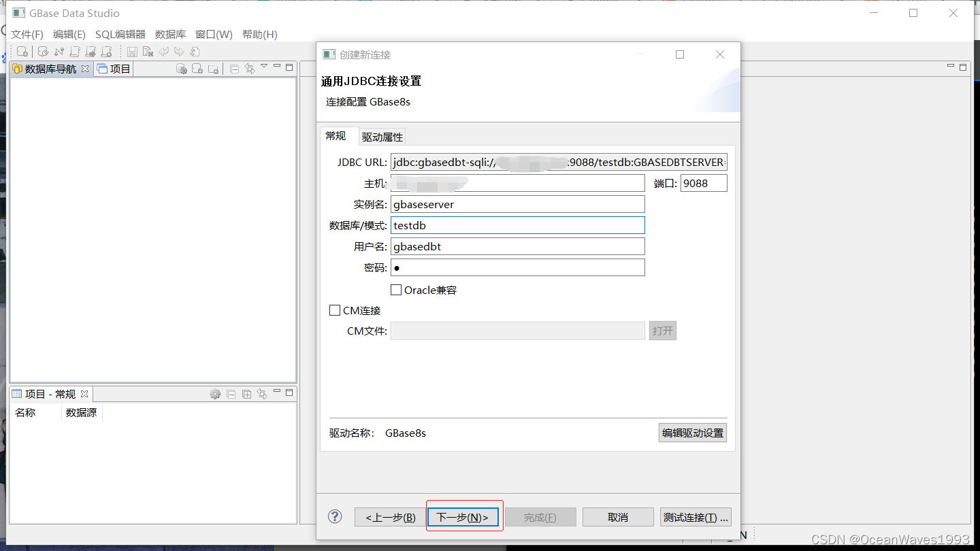Maximize the 创建新连接 dialog
Viewport: 980px width, 551px height.
(680, 54)
